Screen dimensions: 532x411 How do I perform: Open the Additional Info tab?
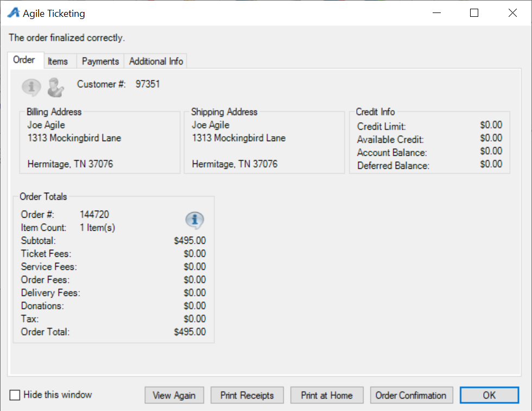(x=156, y=61)
